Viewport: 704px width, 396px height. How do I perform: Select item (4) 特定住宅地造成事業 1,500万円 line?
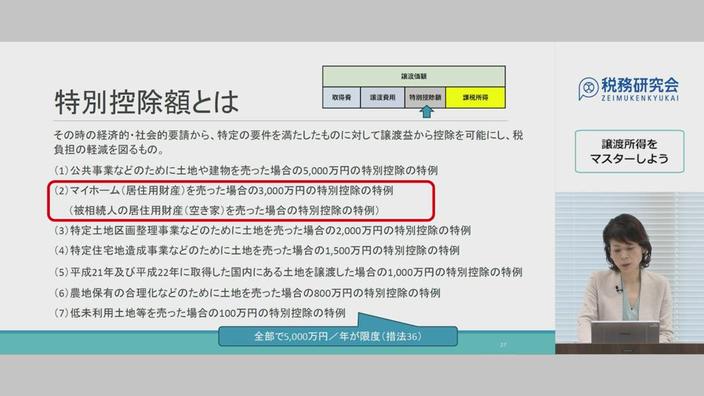257,251
